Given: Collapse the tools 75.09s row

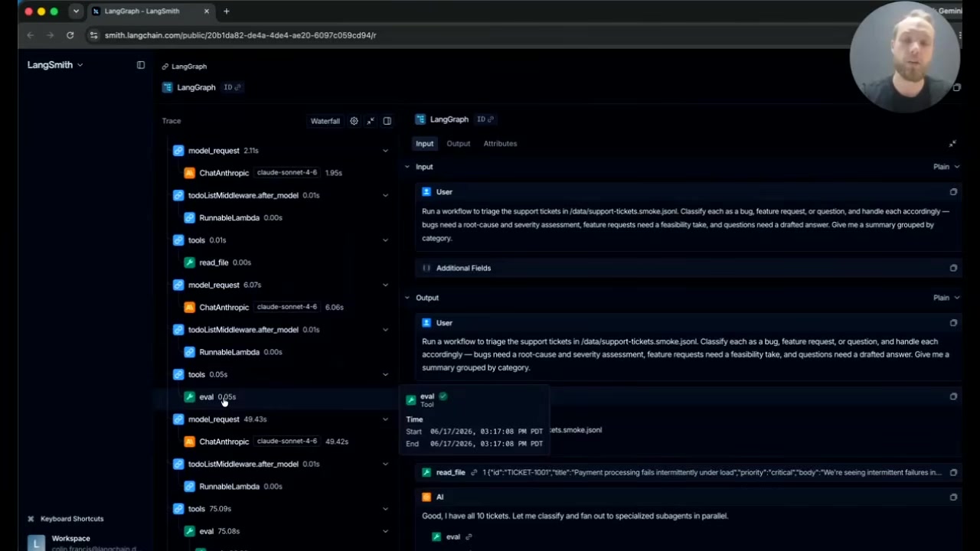Looking at the screenshot, I should (385, 509).
